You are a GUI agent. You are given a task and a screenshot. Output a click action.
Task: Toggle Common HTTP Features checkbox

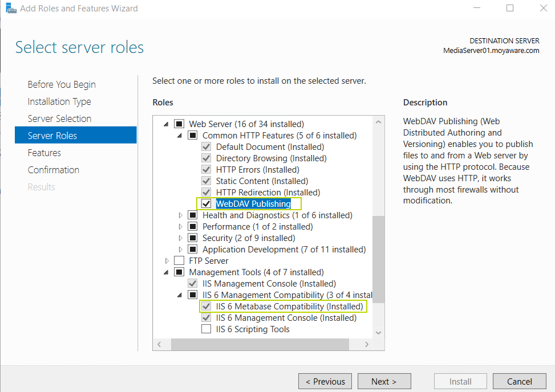click(193, 136)
